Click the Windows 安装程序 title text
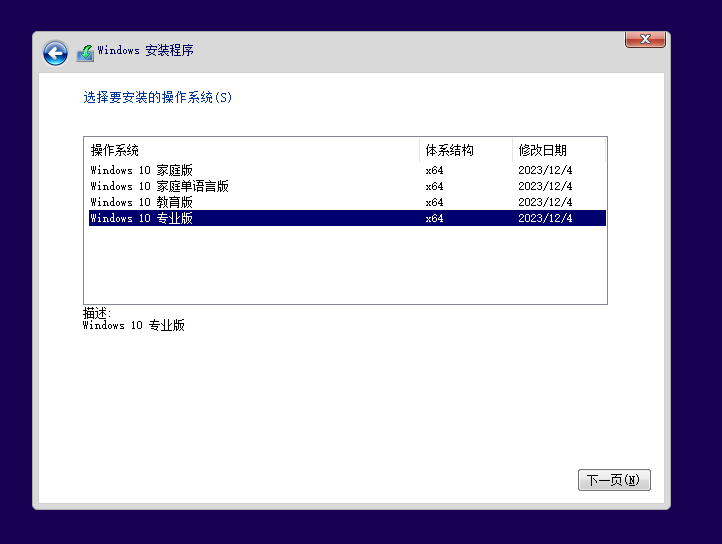This screenshot has width=722, height=544. coord(145,51)
